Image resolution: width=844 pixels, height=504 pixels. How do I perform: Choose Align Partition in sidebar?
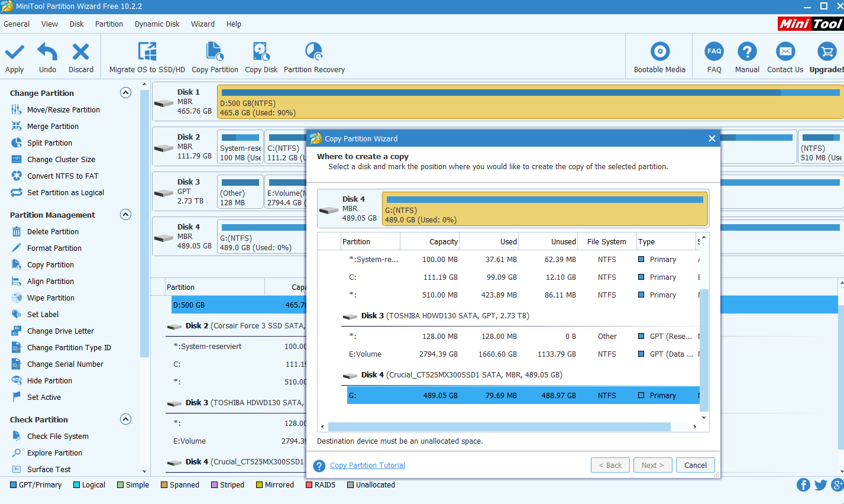tap(50, 282)
